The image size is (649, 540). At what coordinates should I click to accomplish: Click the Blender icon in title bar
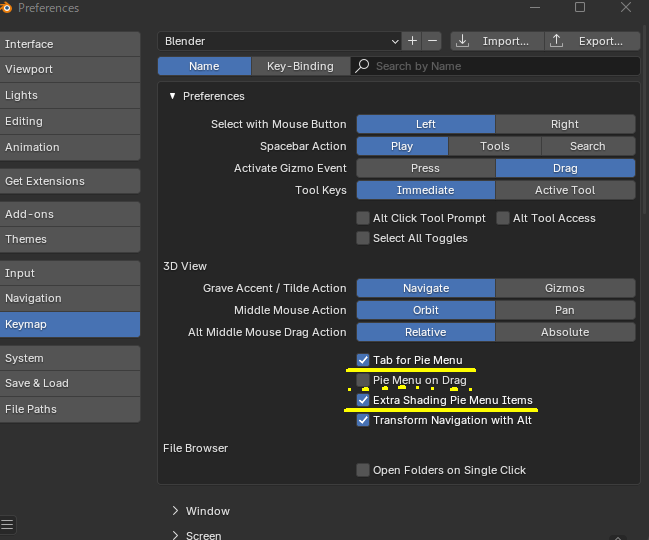pyautogui.click(x=8, y=8)
